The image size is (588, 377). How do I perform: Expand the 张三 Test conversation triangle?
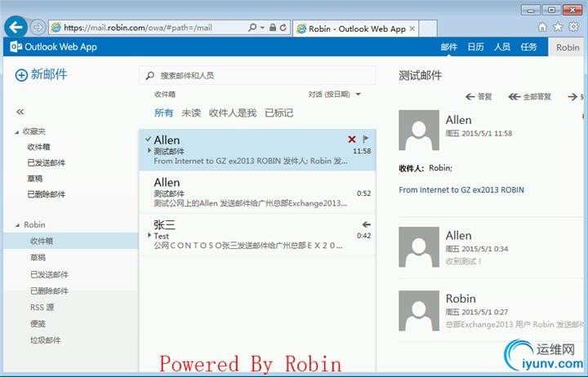[149, 235]
